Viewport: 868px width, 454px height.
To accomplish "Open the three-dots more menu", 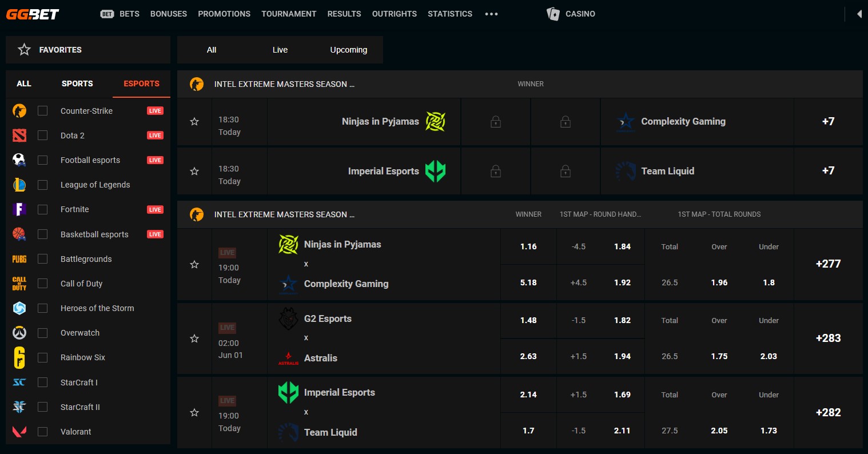I will point(491,14).
